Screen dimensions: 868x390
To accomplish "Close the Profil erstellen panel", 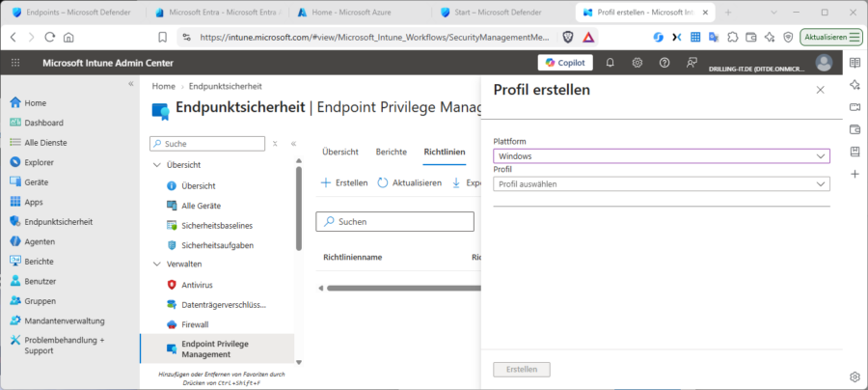I will tap(821, 90).
